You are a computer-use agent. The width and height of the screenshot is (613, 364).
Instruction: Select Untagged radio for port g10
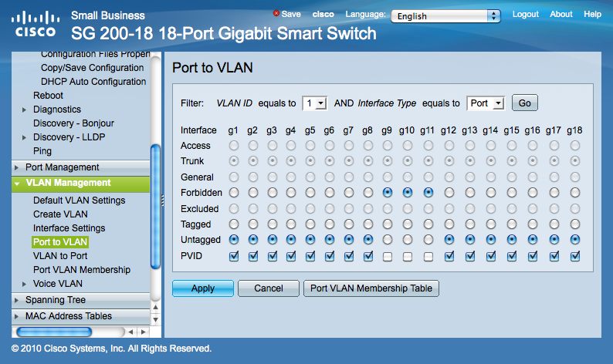[408, 239]
